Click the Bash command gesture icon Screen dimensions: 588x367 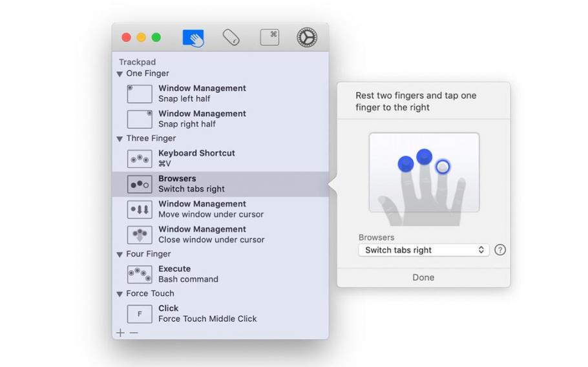(x=140, y=275)
